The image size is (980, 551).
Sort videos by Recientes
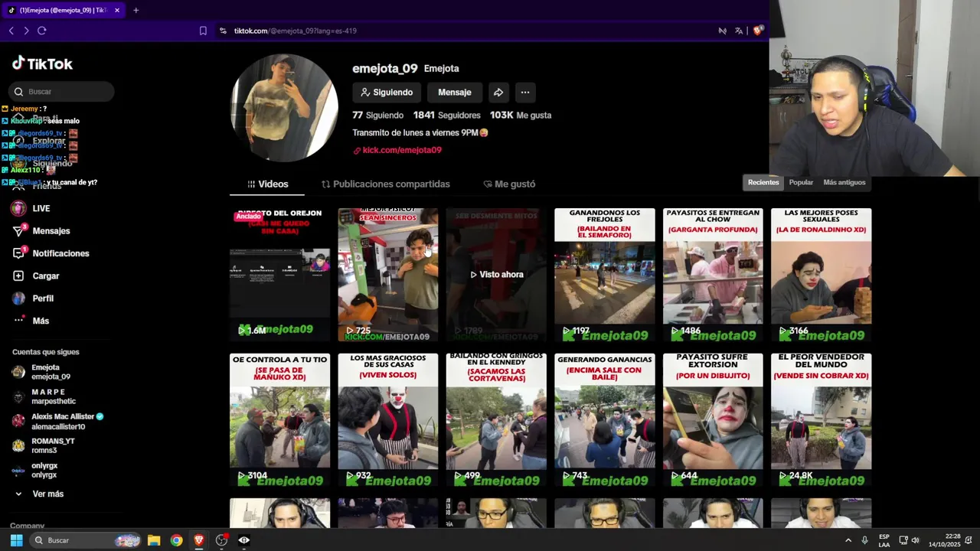coord(763,182)
